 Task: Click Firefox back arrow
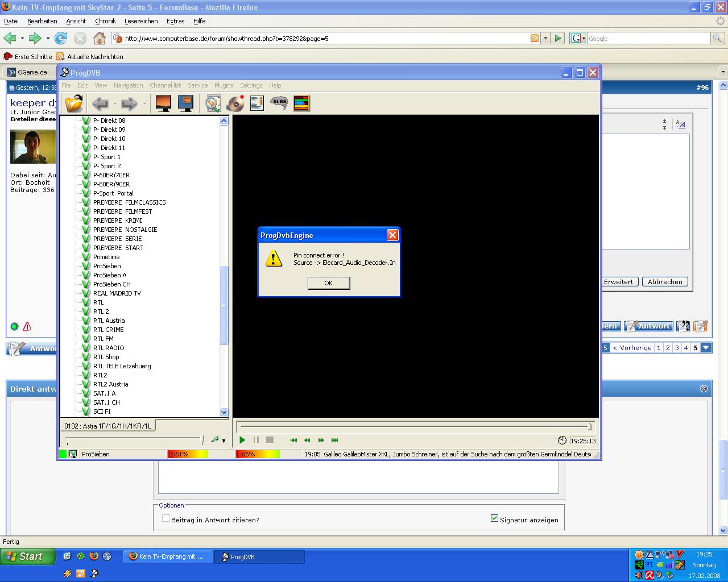(10, 38)
